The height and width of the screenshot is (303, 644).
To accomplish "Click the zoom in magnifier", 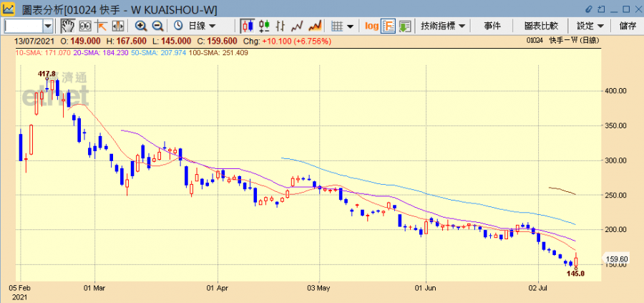I will (x=140, y=26).
